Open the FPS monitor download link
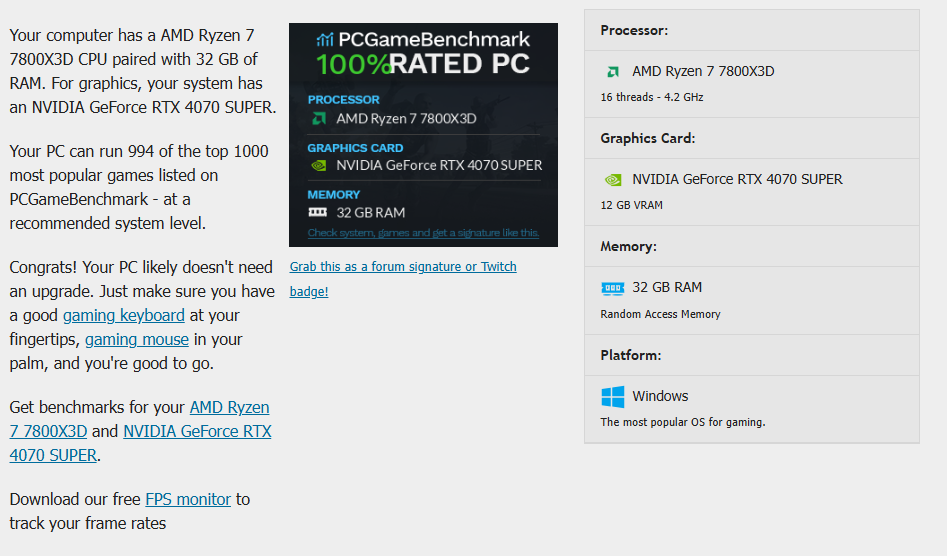The image size is (947, 556). 188,499
